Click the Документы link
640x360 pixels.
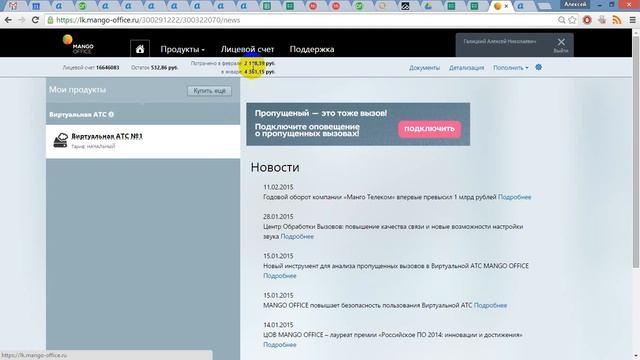424,68
